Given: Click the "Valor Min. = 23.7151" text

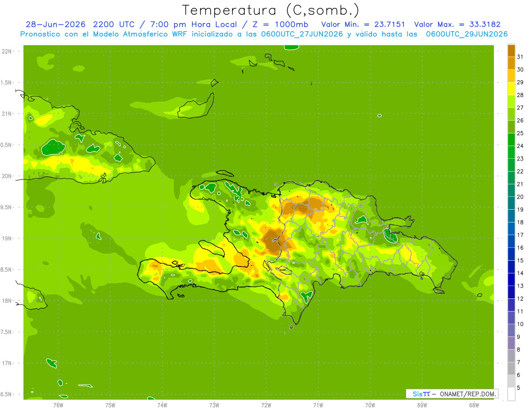Looking at the screenshot, I should pyautogui.click(x=363, y=24).
